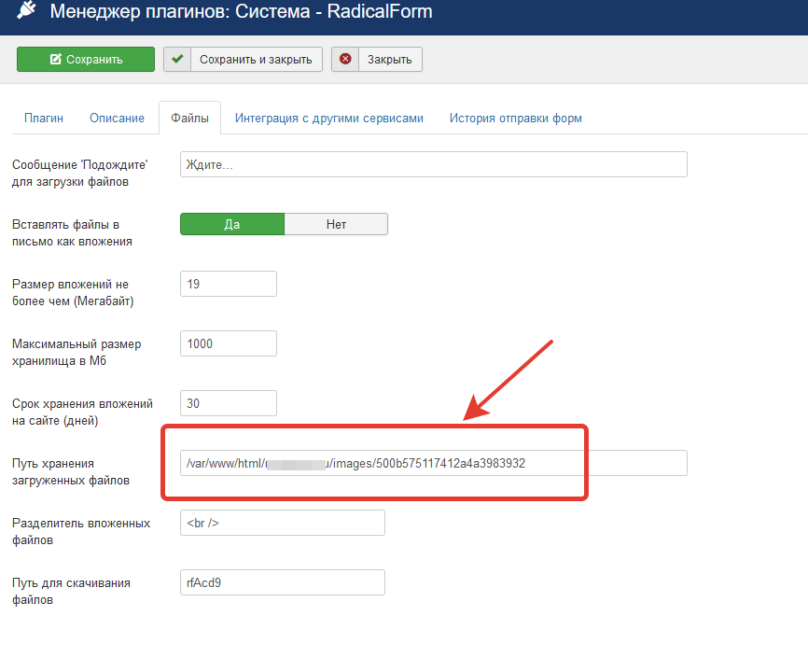Select the Файлы tab
The image size is (808, 672).
189,119
